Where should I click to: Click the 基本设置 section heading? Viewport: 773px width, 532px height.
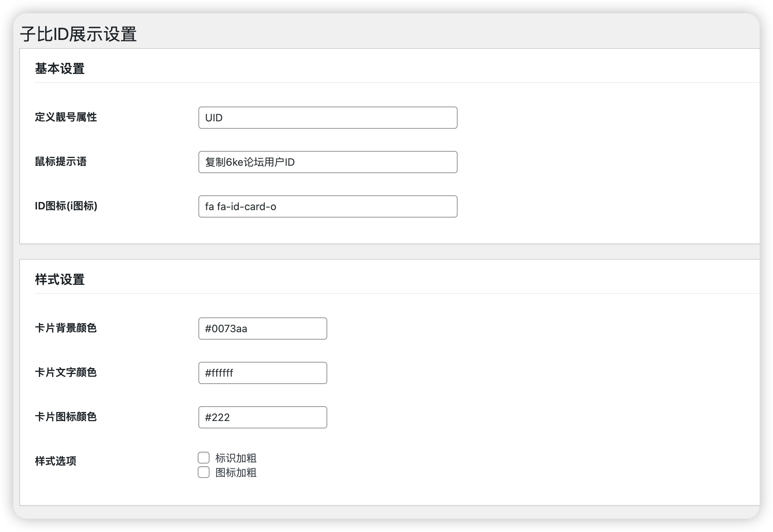(x=60, y=69)
